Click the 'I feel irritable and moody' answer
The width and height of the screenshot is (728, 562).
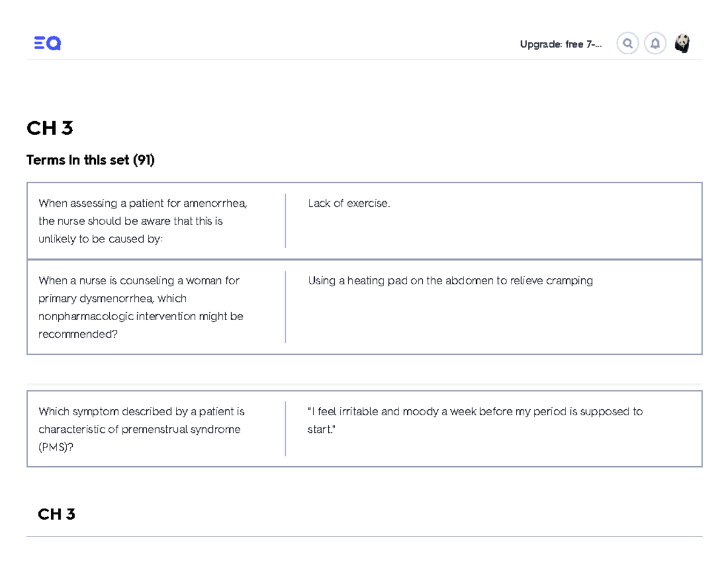click(475, 420)
